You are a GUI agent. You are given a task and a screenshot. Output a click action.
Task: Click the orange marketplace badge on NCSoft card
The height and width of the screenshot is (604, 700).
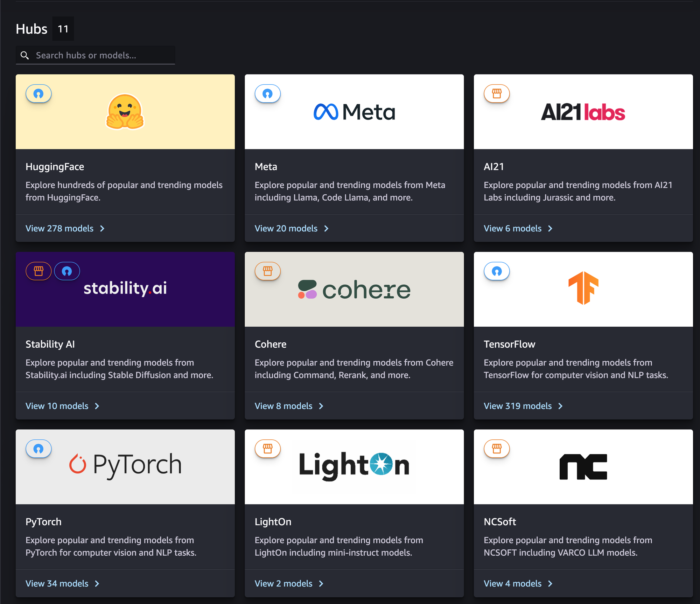click(x=497, y=449)
